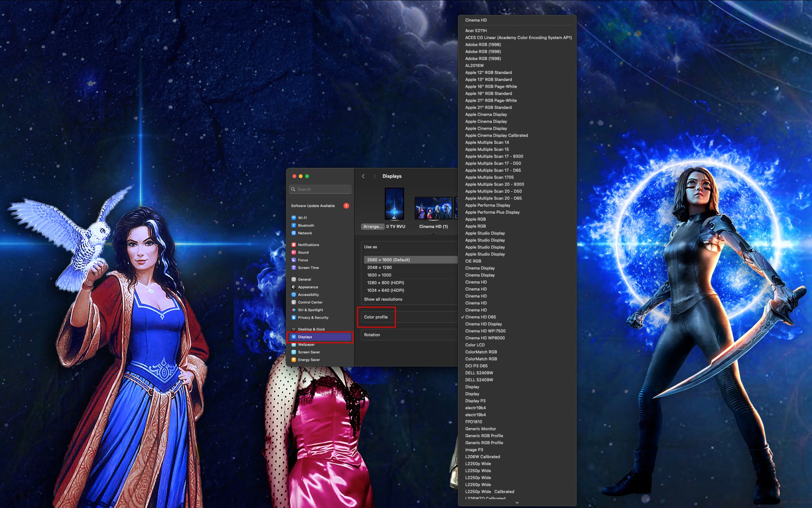Click the Sound sidebar icon
812x508 pixels.
[294, 252]
